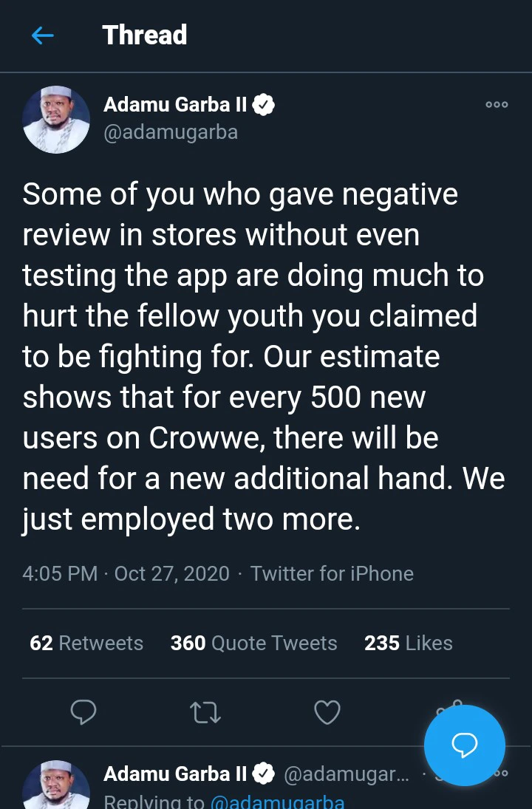This screenshot has width=532, height=809.
Task: Click the Adamu Garba II display name
Action: 175,105
